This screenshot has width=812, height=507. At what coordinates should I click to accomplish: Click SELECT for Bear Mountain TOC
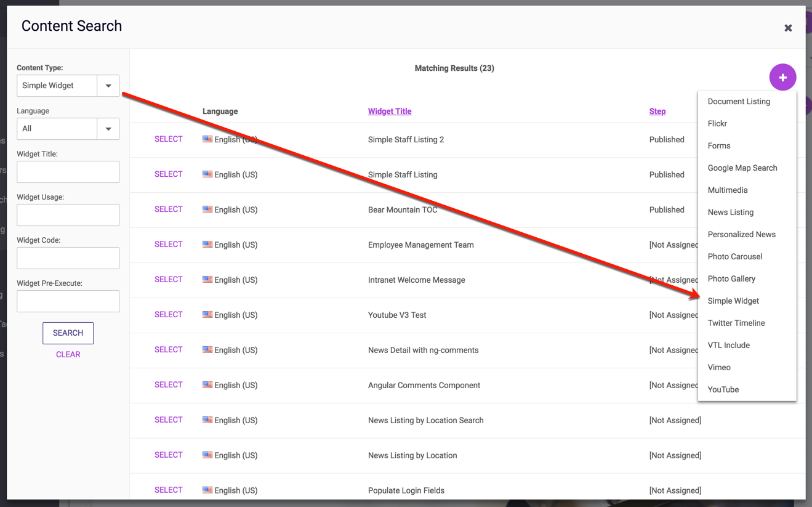click(x=168, y=209)
